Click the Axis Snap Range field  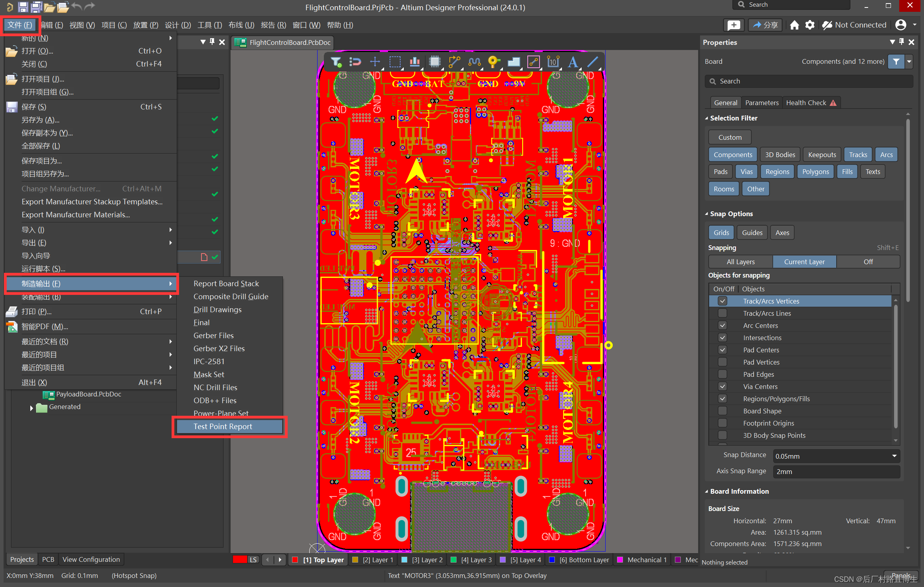click(837, 472)
